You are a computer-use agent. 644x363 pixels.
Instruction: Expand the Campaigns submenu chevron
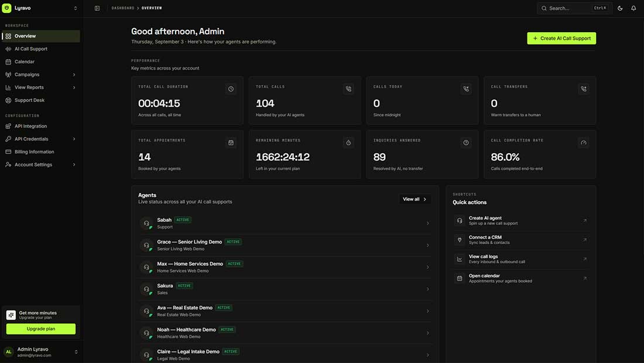click(x=74, y=75)
